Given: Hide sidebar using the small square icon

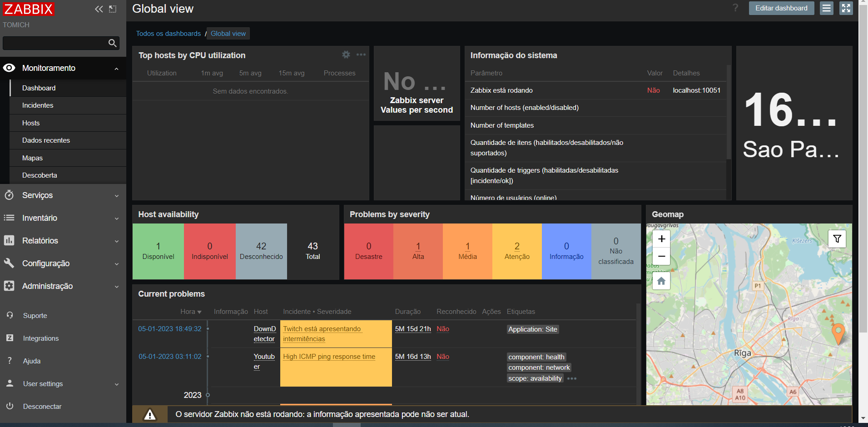Looking at the screenshot, I should click(113, 9).
